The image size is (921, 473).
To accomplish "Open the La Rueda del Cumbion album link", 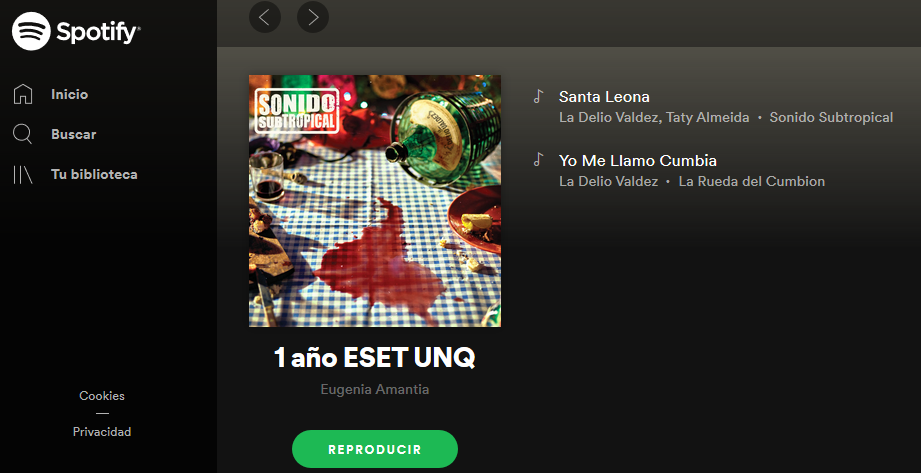I will [752, 182].
